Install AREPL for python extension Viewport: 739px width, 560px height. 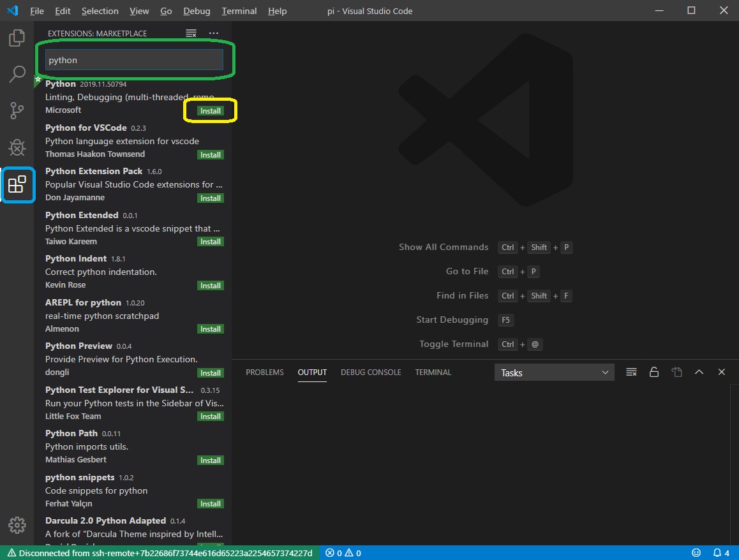pos(210,328)
